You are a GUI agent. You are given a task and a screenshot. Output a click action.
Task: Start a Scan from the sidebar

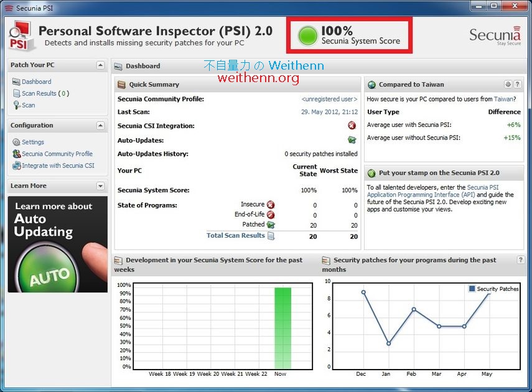pos(29,105)
